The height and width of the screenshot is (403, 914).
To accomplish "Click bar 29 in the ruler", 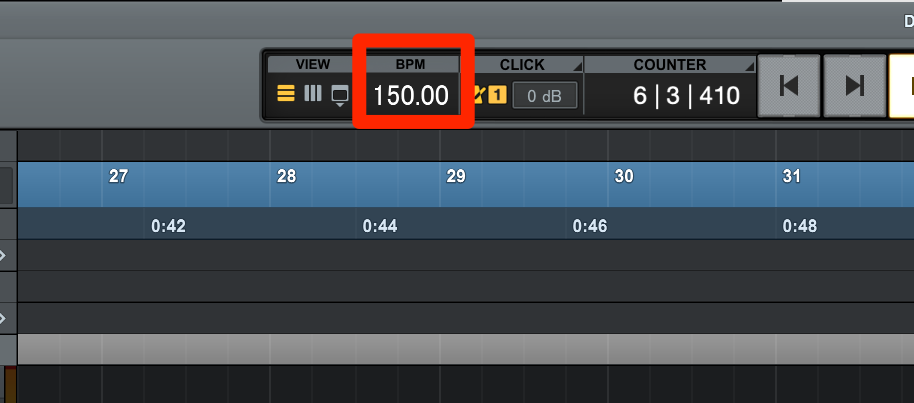I will pos(456,176).
